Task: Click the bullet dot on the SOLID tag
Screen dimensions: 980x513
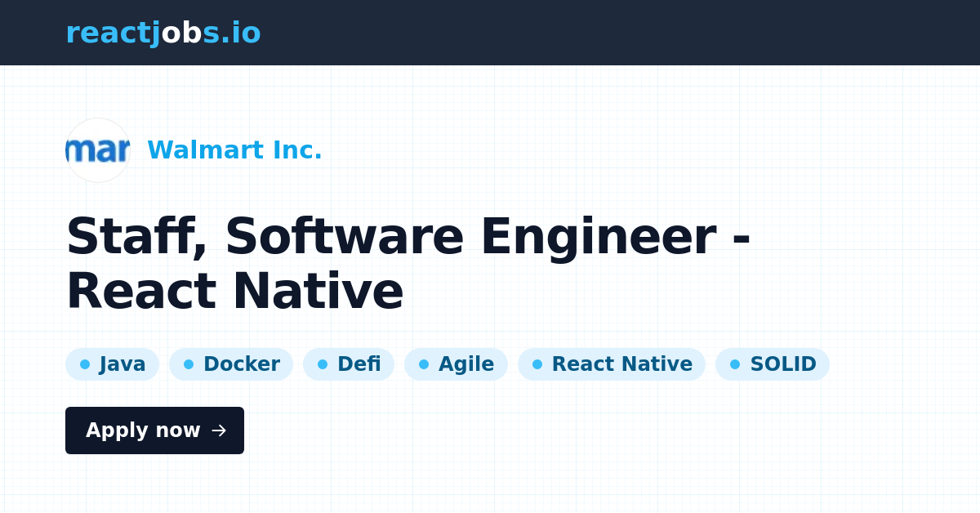Action: [x=734, y=364]
